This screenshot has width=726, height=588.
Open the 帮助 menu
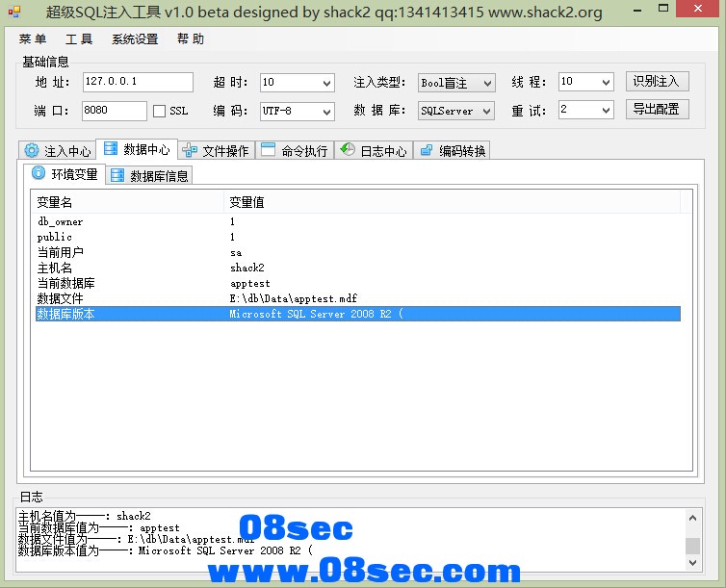191,39
